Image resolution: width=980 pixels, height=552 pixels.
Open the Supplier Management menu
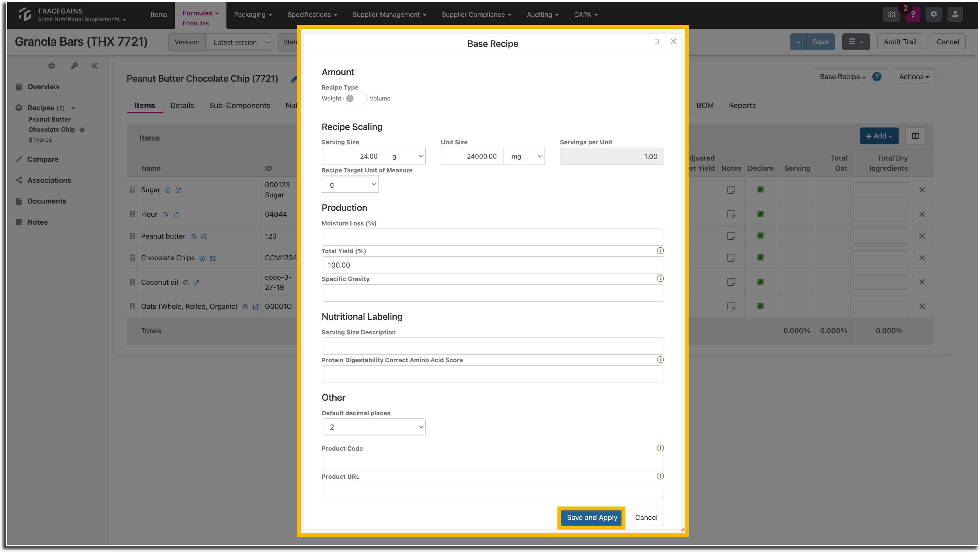coord(389,14)
